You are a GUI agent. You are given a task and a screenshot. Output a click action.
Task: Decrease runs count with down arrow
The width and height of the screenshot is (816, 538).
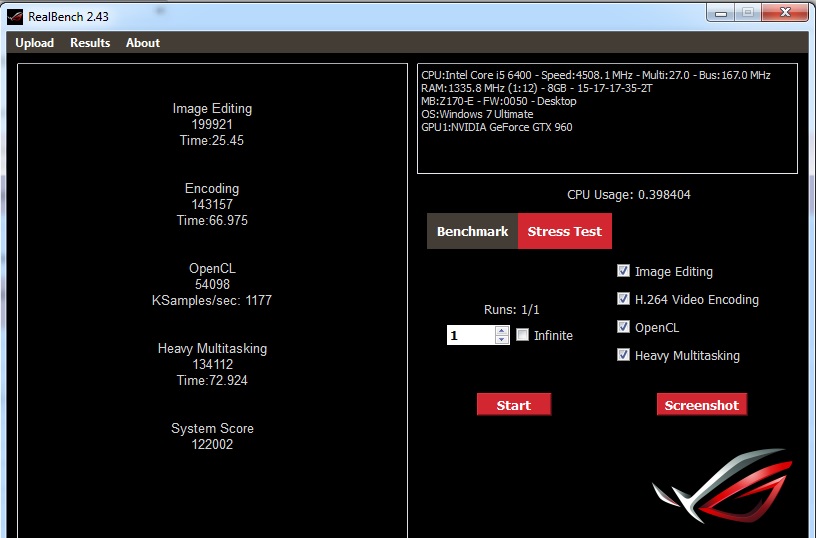pos(502,339)
